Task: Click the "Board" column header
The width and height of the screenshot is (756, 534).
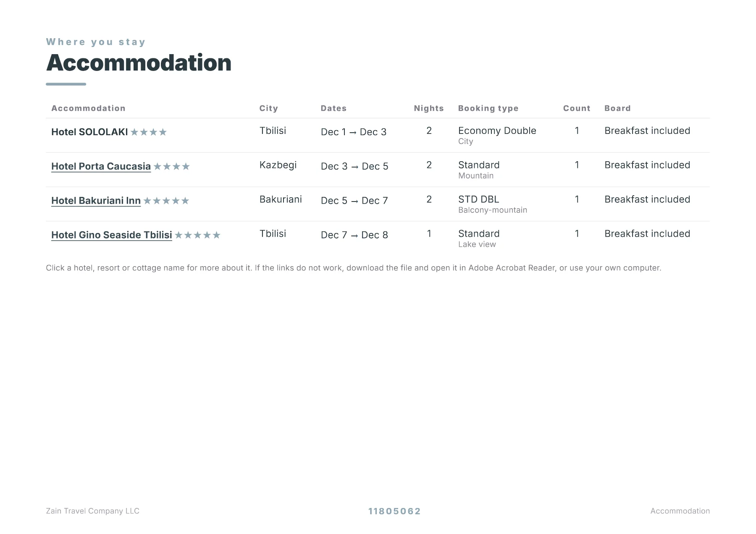Action: [617, 108]
